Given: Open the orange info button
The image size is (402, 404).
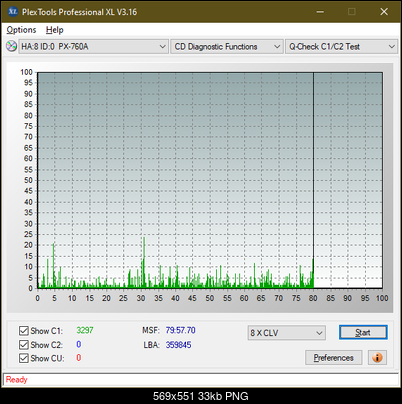Looking at the screenshot, I should pos(377,358).
